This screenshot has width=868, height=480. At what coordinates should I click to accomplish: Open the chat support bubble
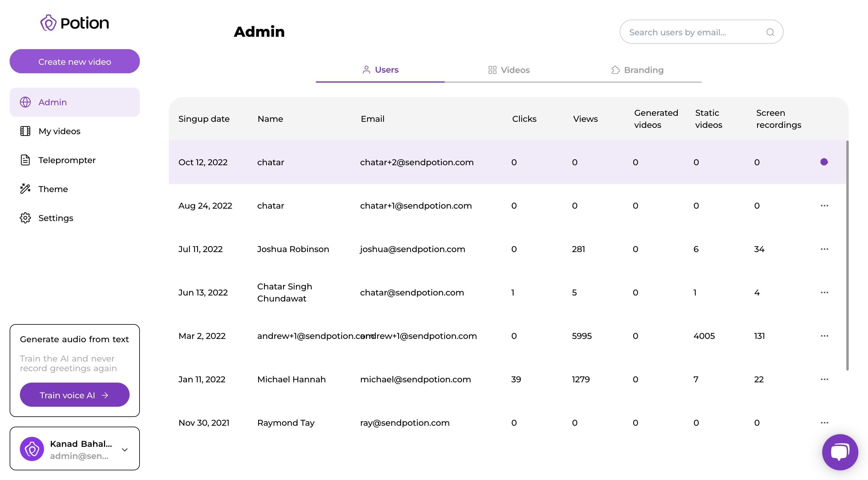tap(840, 452)
